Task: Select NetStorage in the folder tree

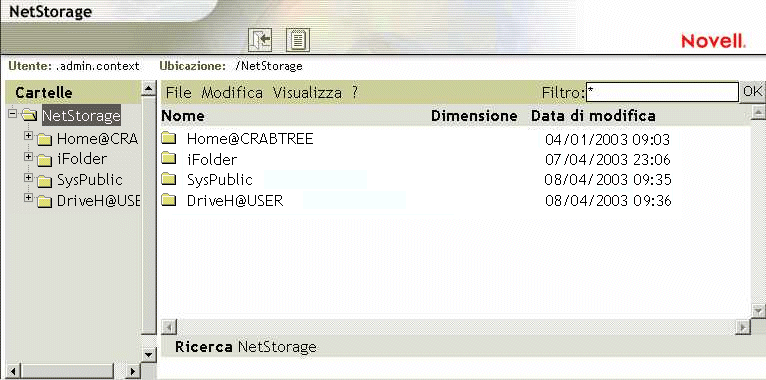Action: point(81,116)
